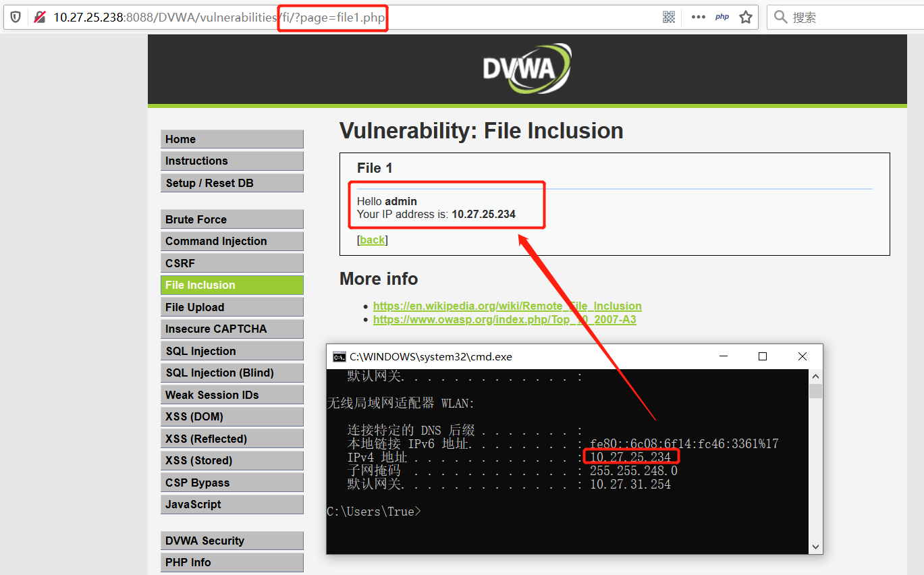Open the XSS (Reflected) page
Image resolution: width=924 pixels, height=575 pixels.
click(232, 439)
